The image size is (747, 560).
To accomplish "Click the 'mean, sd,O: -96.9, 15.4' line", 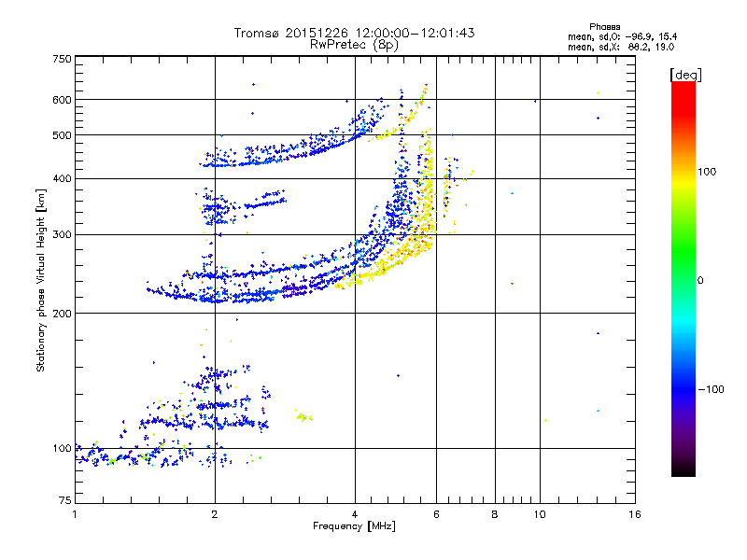I will click(x=622, y=36).
